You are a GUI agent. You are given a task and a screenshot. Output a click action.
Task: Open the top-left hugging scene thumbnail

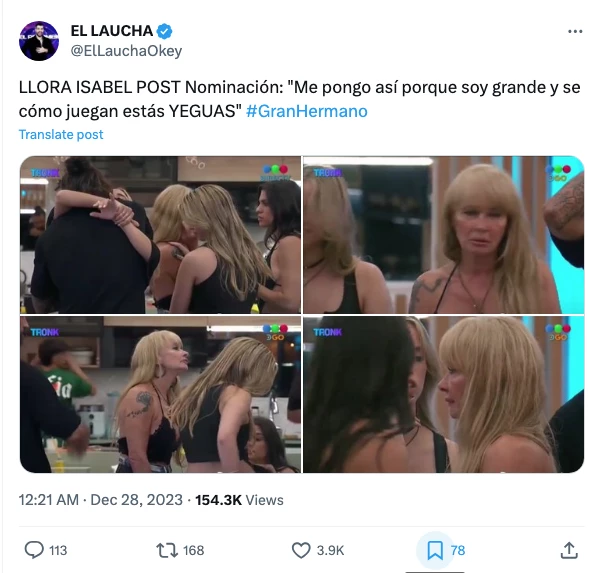pyautogui.click(x=160, y=235)
